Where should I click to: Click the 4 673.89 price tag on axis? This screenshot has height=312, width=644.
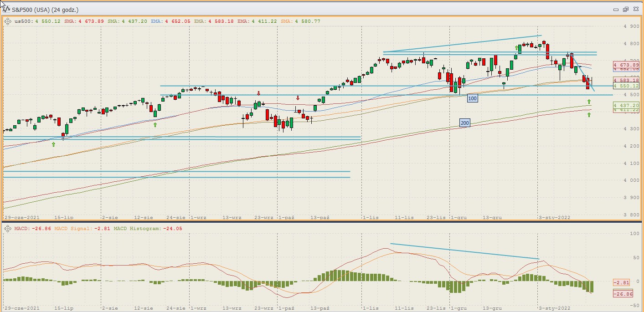tap(626, 65)
